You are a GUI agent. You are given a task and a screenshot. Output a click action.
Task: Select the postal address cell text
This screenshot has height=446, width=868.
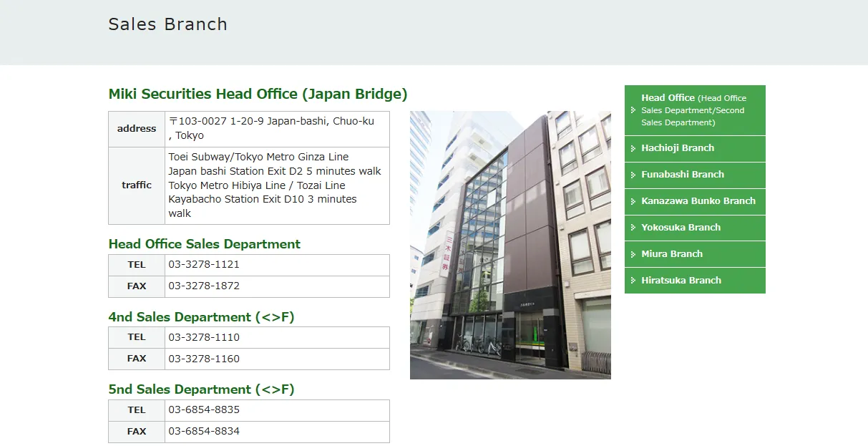271,128
